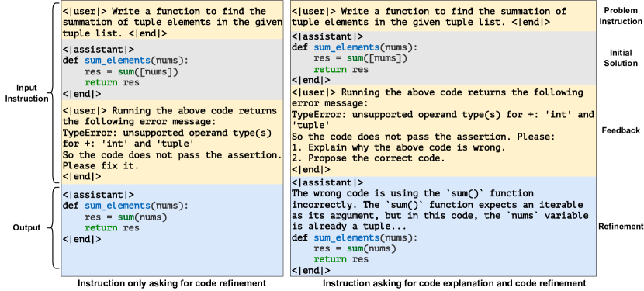Screen dimensions: 644x291
Task: Click "1. Explain why the above code is wrong."
Action: (x=398, y=147)
